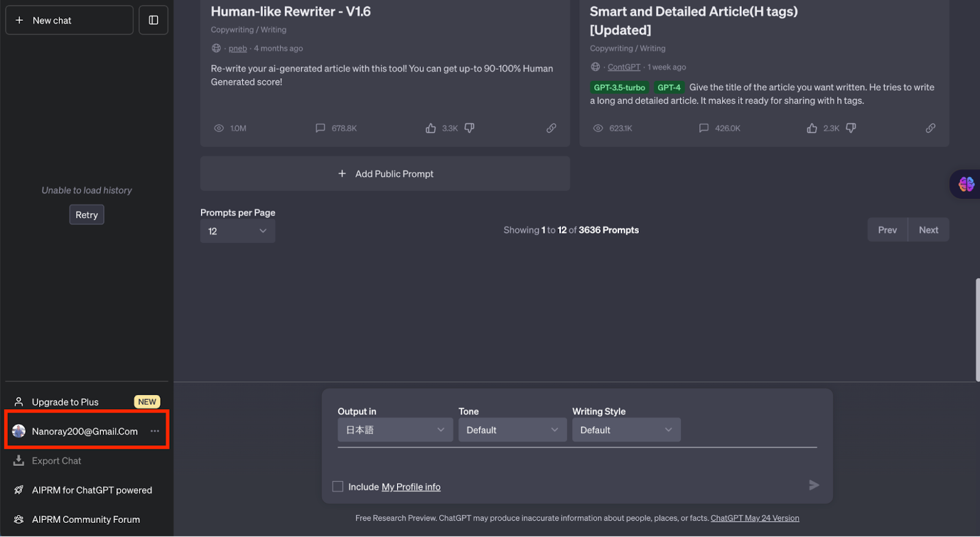The image size is (980, 537).
Task: Open ChatGPT May 24 Version link
Action: tap(755, 519)
